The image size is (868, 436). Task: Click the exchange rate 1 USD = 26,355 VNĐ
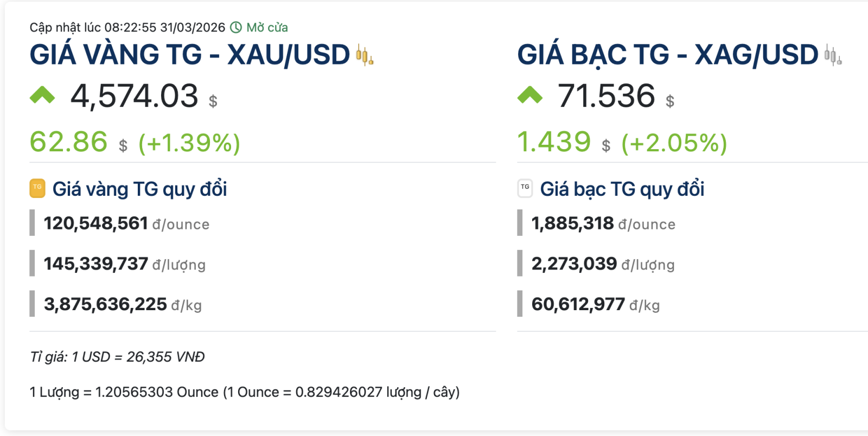(x=117, y=357)
